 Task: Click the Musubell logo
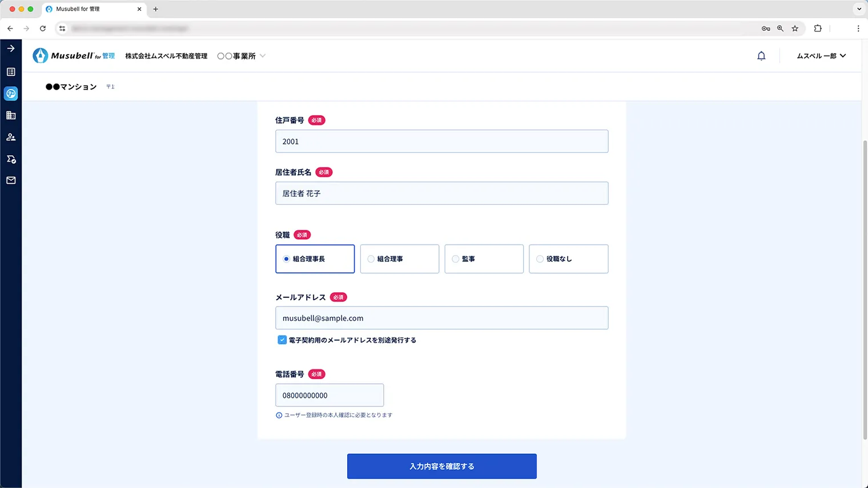74,55
